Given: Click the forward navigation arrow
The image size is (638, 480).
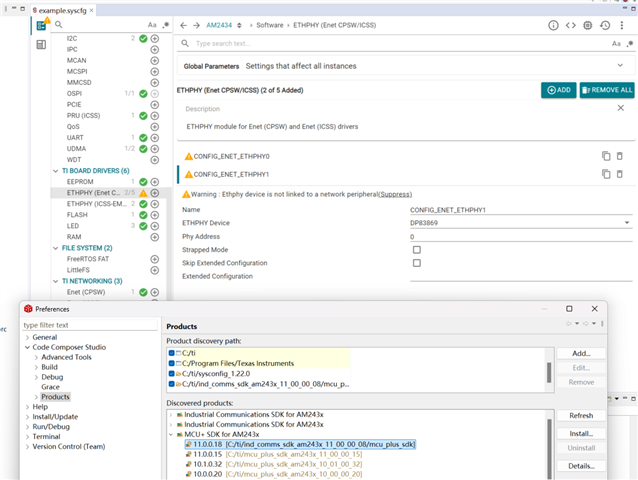Looking at the screenshot, I should (197, 25).
